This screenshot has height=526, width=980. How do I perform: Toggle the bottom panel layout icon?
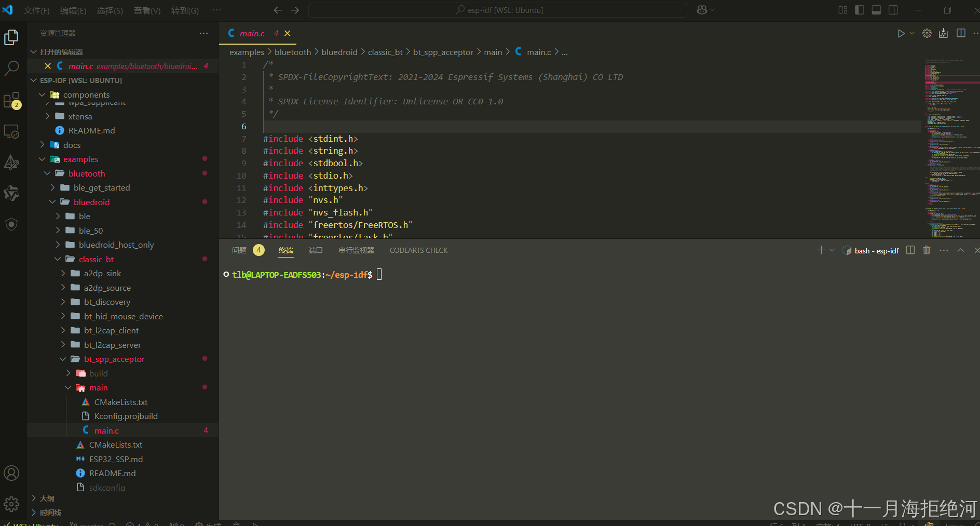pos(876,10)
